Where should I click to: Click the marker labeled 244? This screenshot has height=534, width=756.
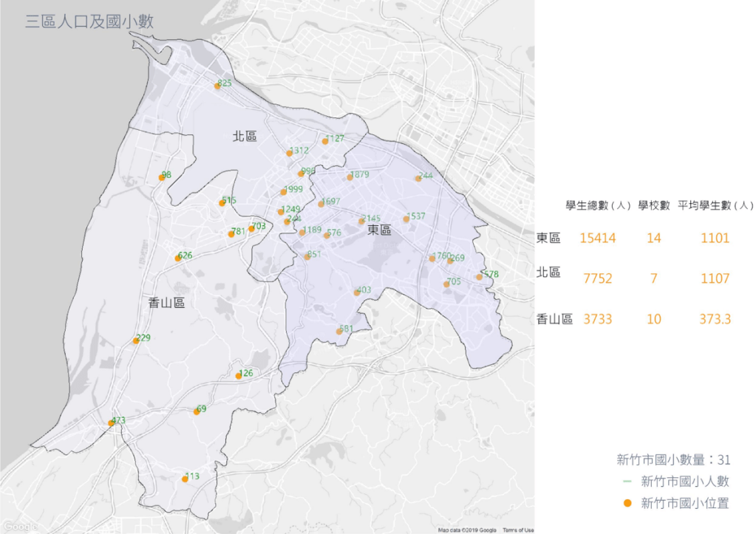click(x=418, y=179)
